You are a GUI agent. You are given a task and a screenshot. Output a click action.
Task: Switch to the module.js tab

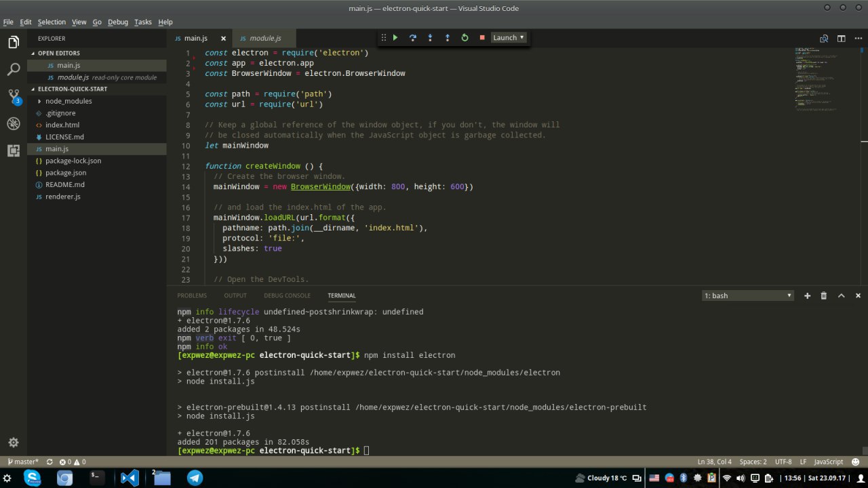tap(264, 39)
